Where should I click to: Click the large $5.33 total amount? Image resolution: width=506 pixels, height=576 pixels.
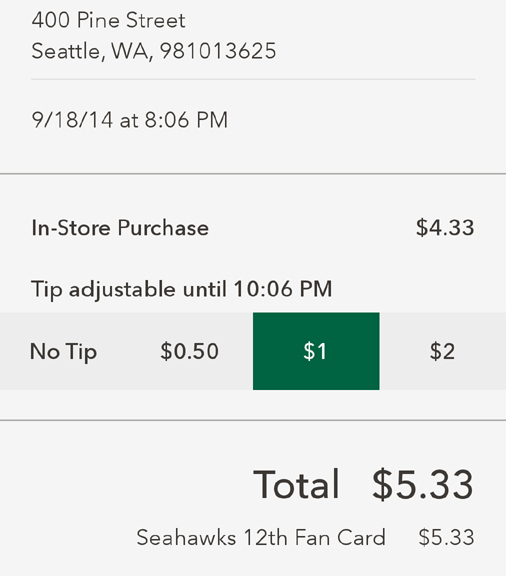pos(423,485)
